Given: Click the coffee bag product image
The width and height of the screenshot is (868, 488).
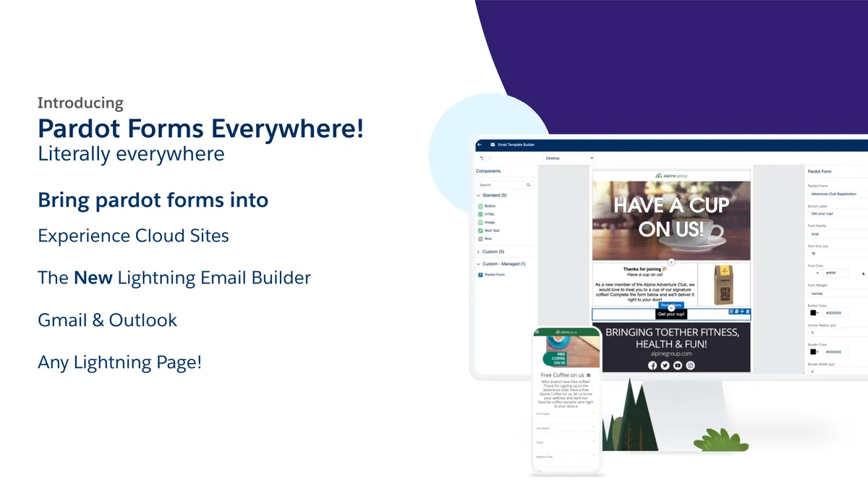Looking at the screenshot, I should [x=723, y=285].
